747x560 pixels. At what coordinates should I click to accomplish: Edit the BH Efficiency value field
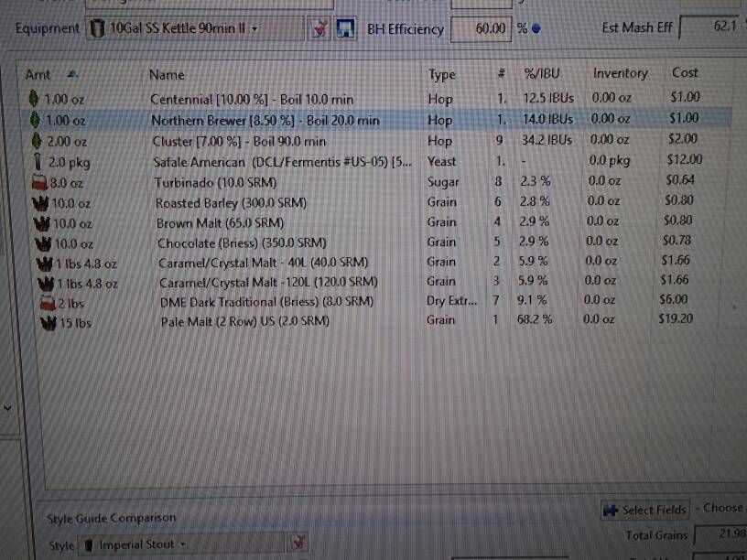481,28
